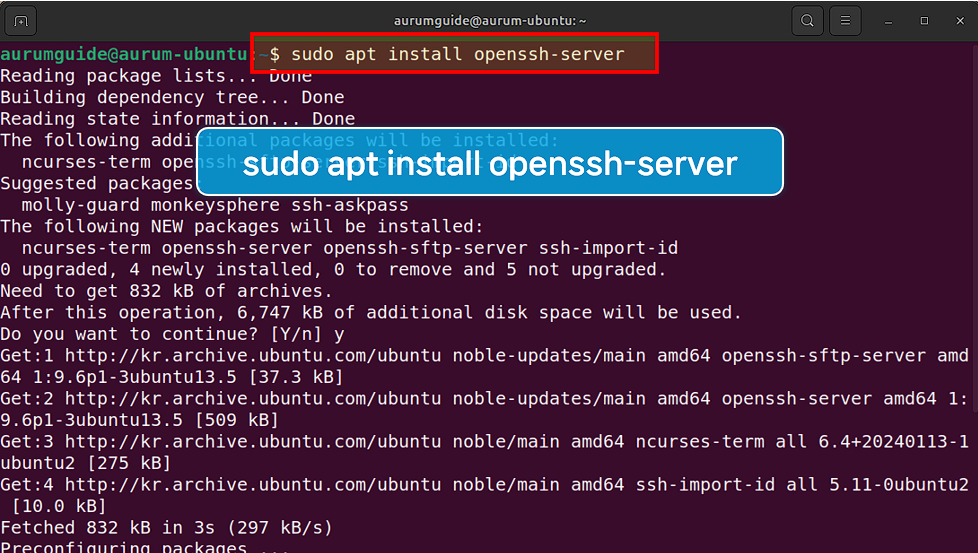Click 'molly-guard monkeysphere ssh-askpass' line
Viewport: 978px width, 553px height.
click(215, 205)
